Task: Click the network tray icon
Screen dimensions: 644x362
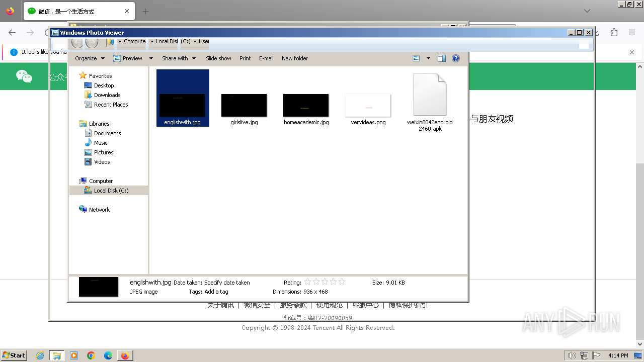Action: [584, 355]
